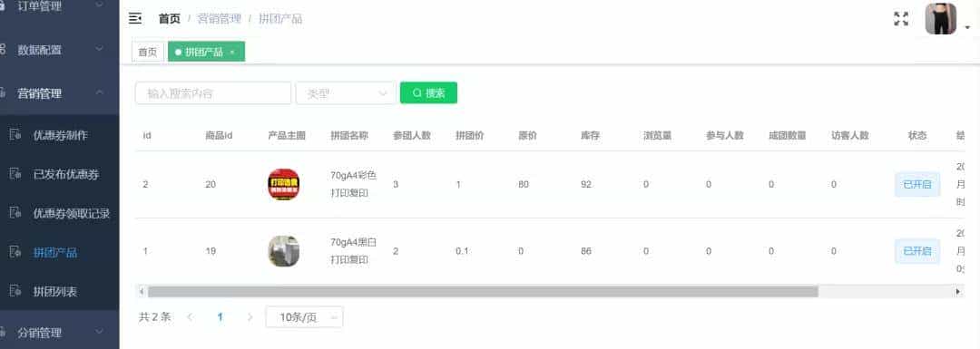This screenshot has width=980, height=349.
Task: Click the 已开启 status tag in row id 2
Action: (916, 184)
